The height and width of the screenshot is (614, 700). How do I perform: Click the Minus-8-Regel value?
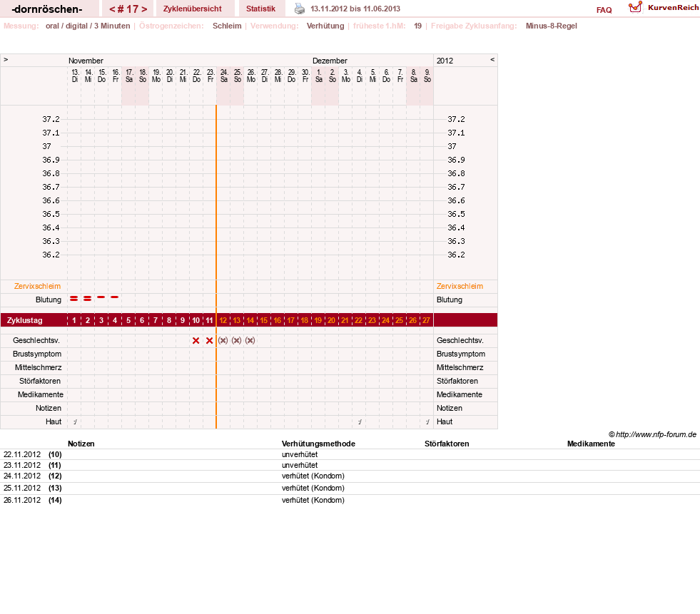[552, 26]
